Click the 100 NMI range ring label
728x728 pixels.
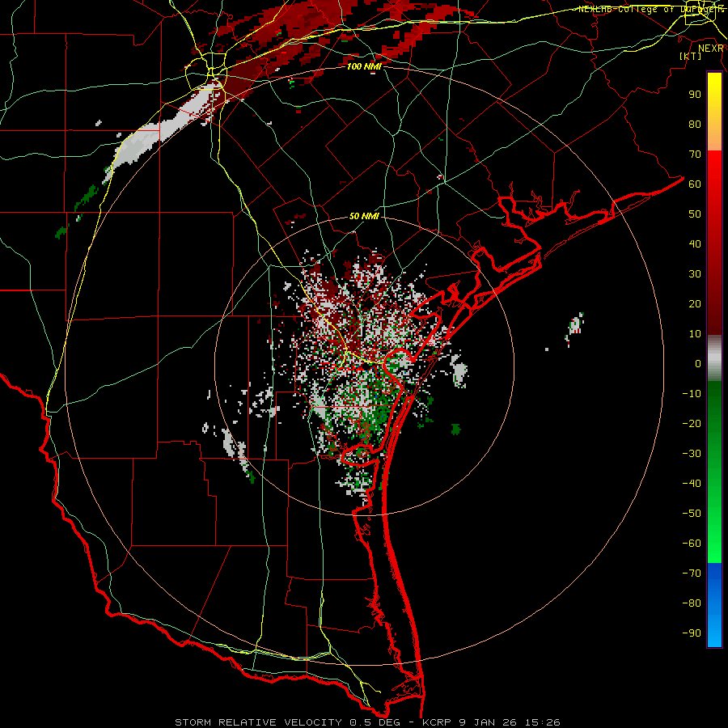tap(364, 66)
